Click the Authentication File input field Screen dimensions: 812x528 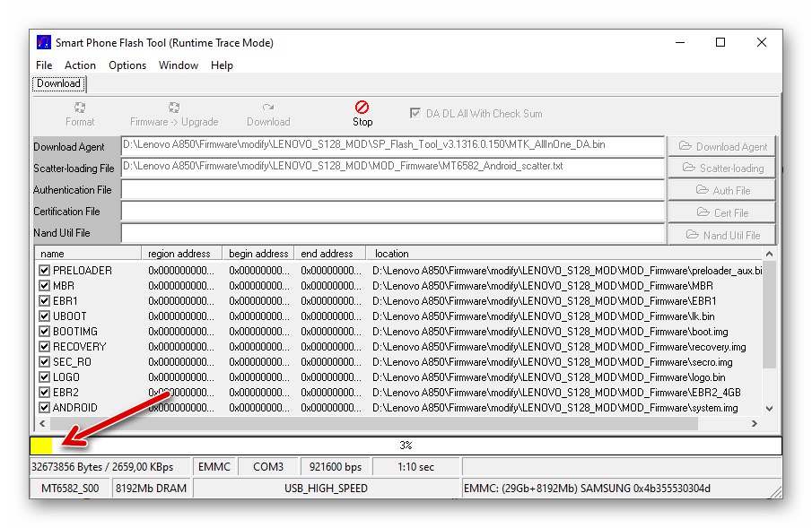point(392,189)
